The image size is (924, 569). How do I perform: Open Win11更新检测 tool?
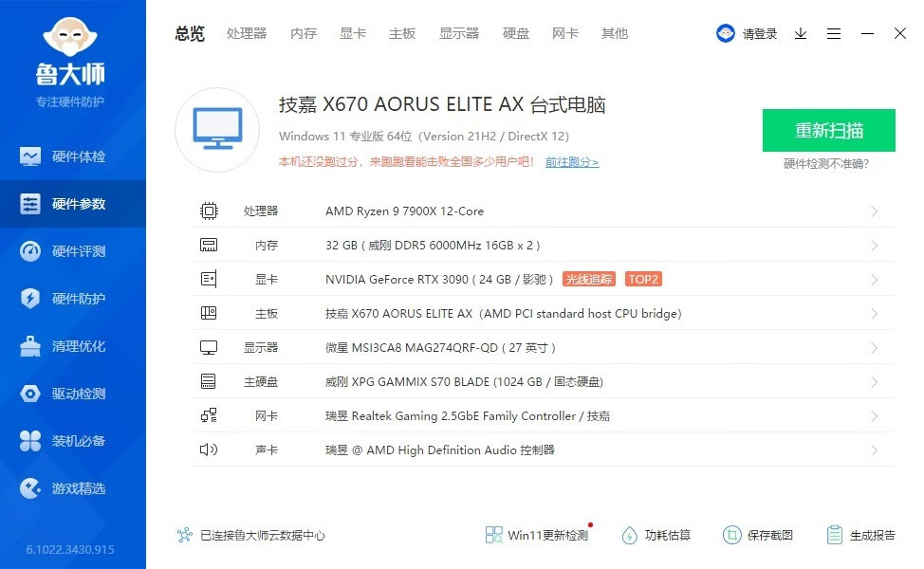pyautogui.click(x=537, y=535)
